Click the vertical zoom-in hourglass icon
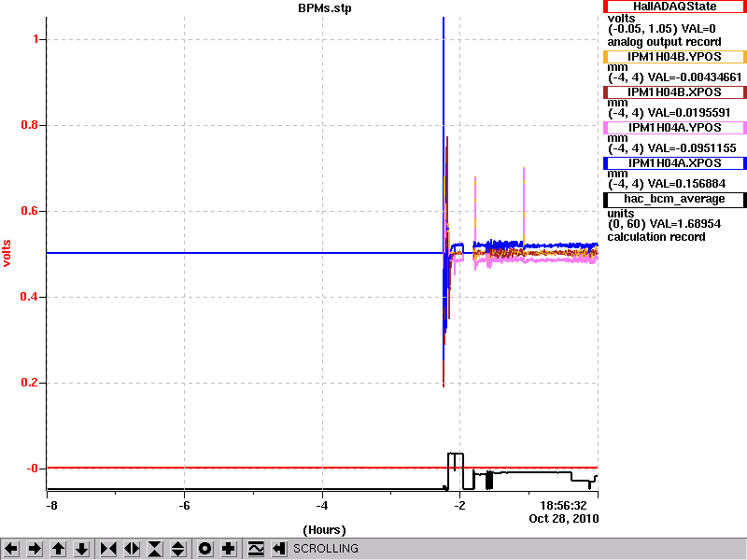This screenshot has width=747, height=560. pos(155,549)
